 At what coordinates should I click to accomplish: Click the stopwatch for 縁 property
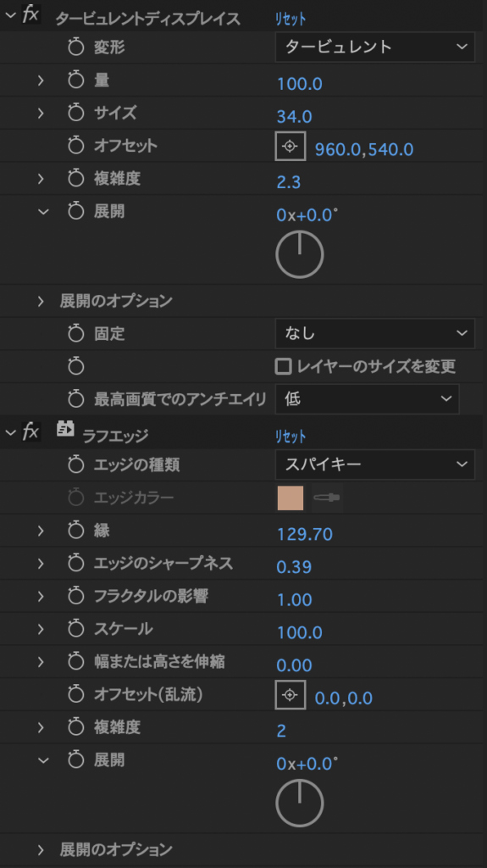coord(76,531)
